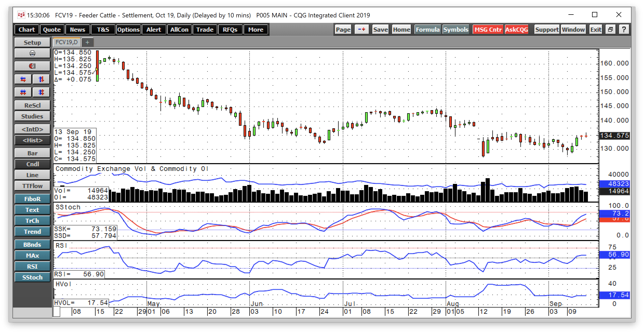The image size is (644, 333).
Task: Toggle the BBnds Bollinger Bands study
Action: pos(32,245)
